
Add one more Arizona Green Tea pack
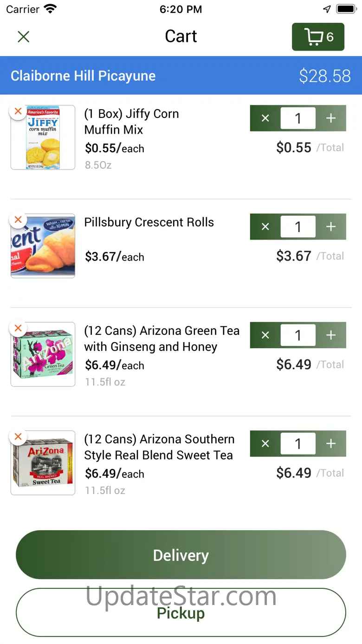pyautogui.click(x=331, y=335)
